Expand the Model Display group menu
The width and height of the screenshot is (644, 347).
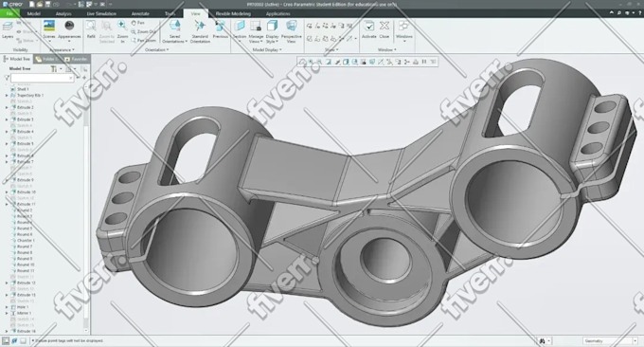[x=267, y=49]
